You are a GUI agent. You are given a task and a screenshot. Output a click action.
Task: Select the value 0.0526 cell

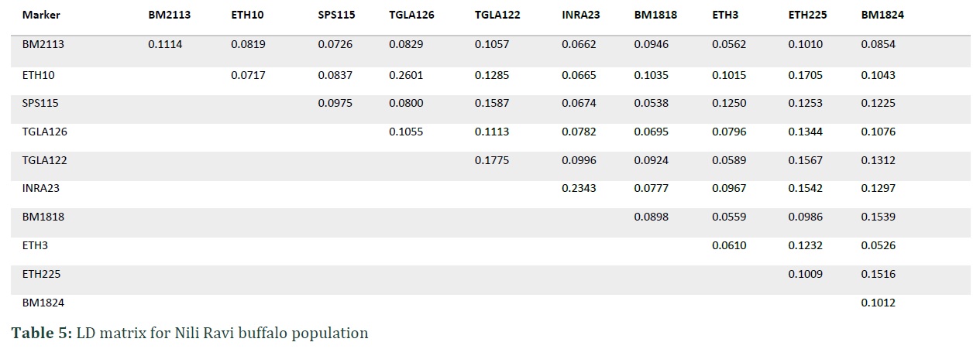(x=879, y=245)
